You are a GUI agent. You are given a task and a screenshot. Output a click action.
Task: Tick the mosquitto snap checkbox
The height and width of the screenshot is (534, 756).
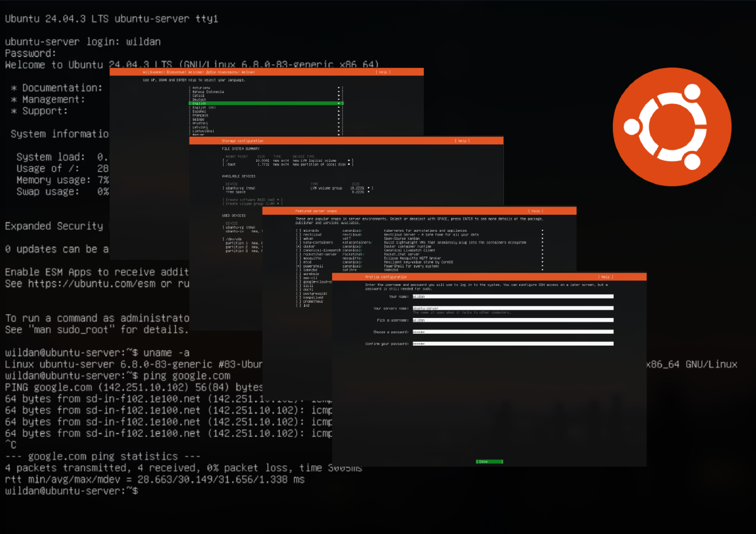(x=298, y=258)
